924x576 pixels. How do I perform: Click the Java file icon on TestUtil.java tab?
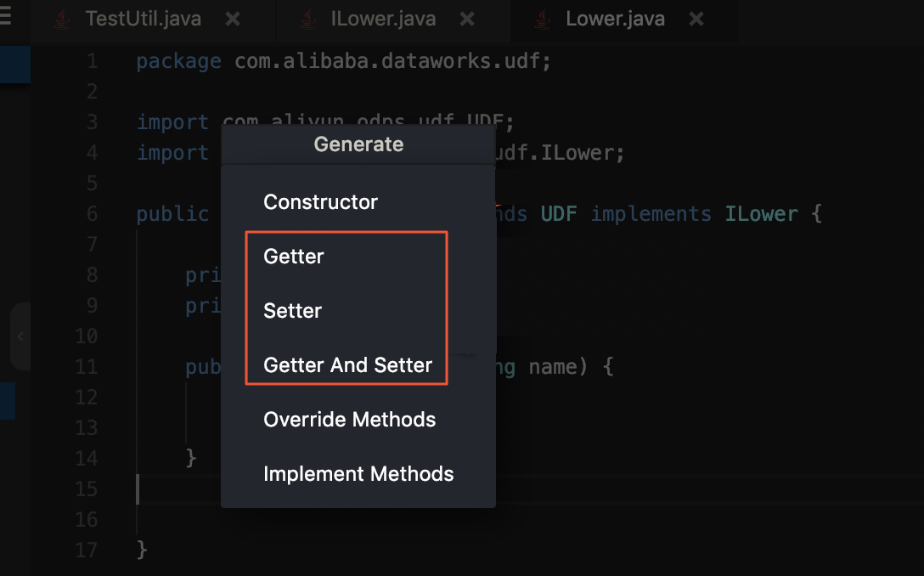[62, 19]
